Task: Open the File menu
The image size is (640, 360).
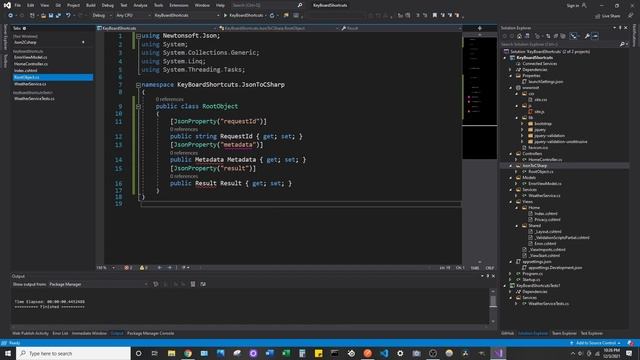Action: click(x=18, y=5)
